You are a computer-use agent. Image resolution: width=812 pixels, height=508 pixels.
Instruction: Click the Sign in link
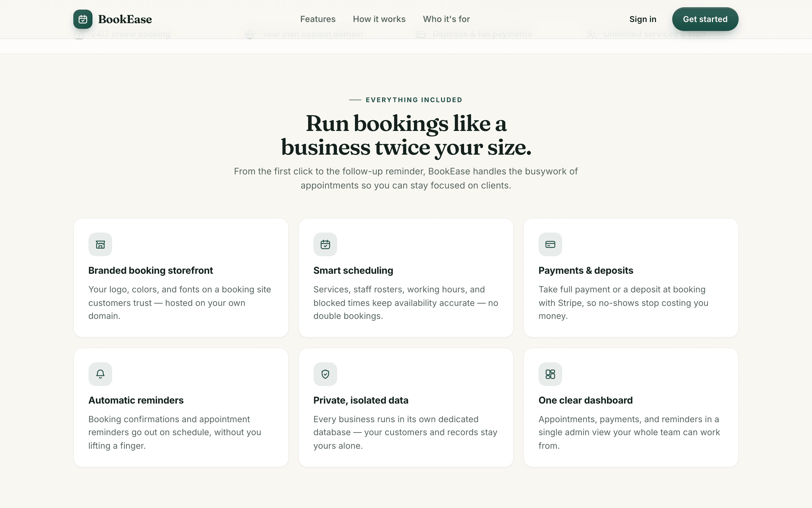tap(643, 19)
